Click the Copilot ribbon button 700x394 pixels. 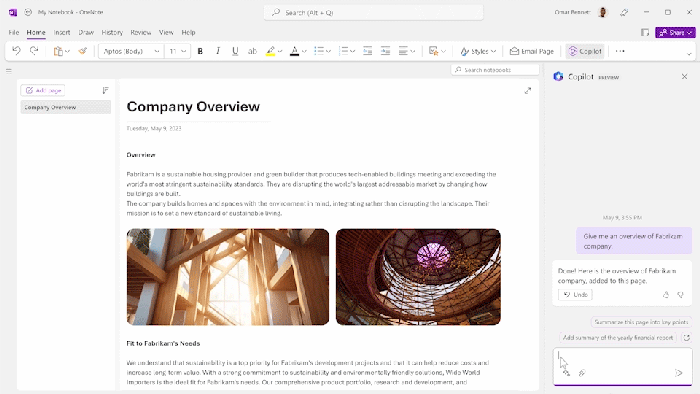(585, 51)
